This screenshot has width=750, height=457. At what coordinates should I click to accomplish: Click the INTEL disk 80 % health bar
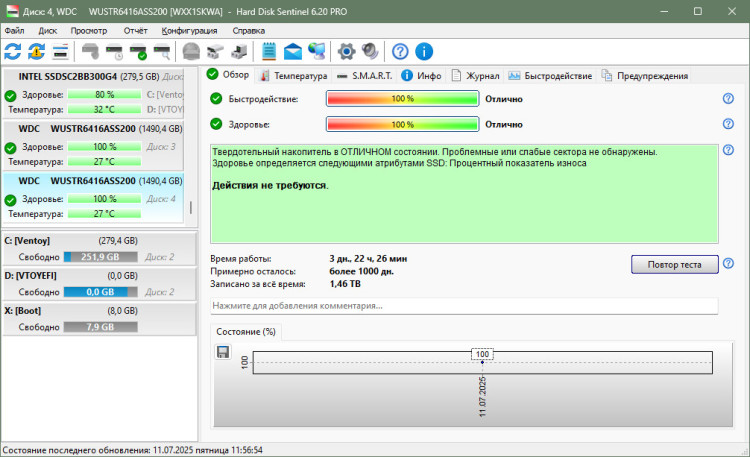pos(104,95)
